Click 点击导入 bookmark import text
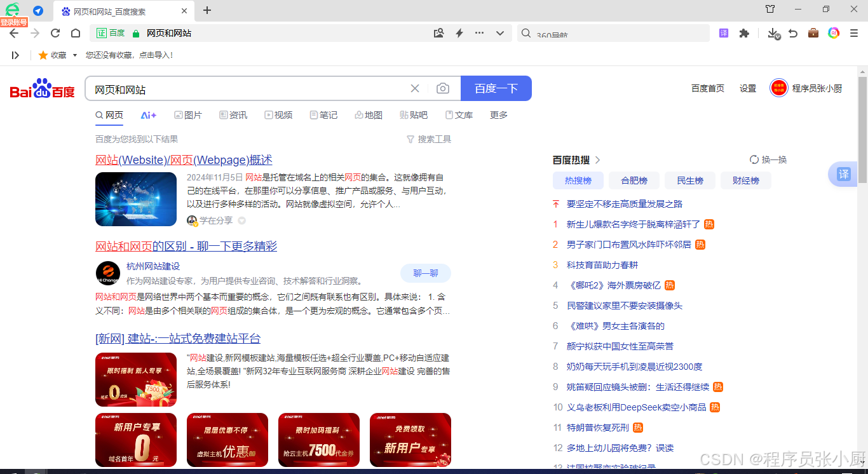The image size is (868, 474). 156,55
